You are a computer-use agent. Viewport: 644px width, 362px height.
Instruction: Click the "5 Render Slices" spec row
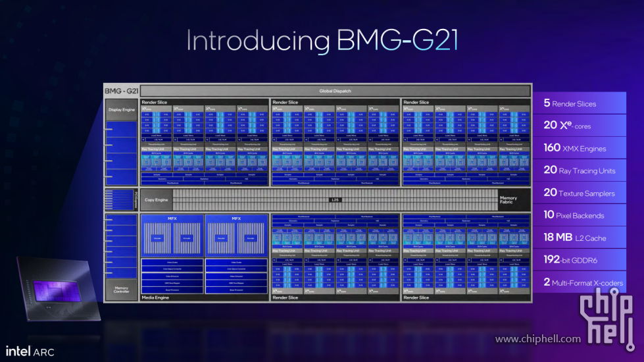580,103
